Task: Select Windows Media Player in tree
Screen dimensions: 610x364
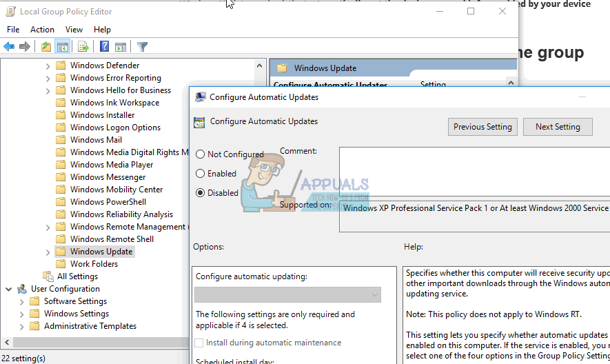Action: point(112,165)
